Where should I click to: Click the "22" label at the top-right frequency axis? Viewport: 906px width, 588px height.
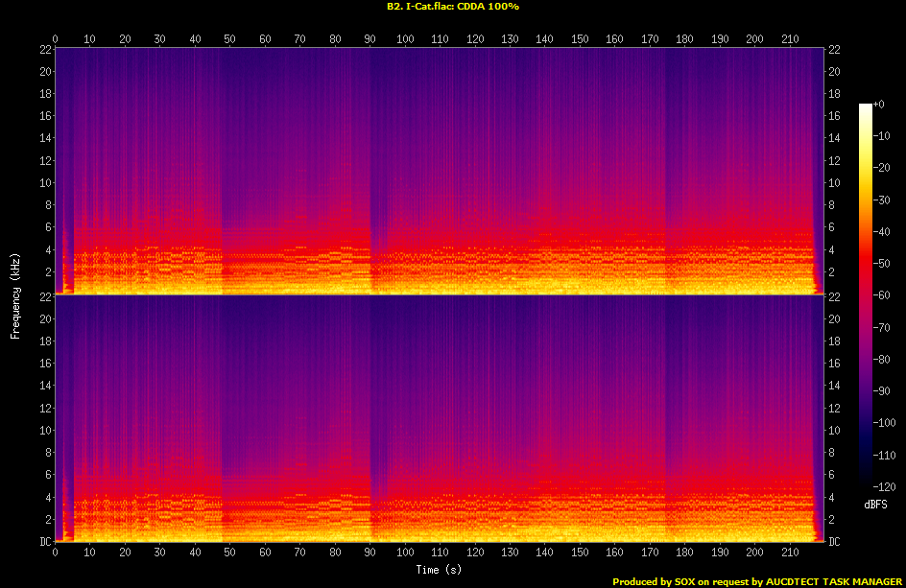pyautogui.click(x=835, y=50)
